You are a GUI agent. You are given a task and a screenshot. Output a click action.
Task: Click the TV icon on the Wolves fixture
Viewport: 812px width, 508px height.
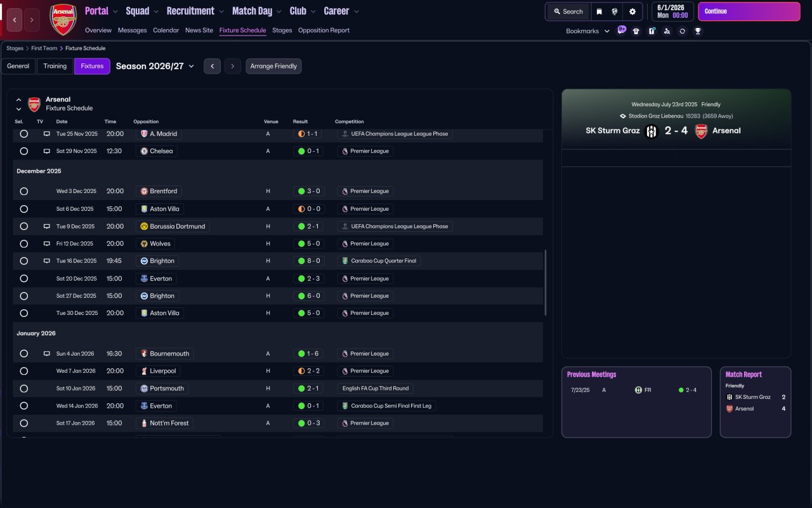click(x=46, y=244)
